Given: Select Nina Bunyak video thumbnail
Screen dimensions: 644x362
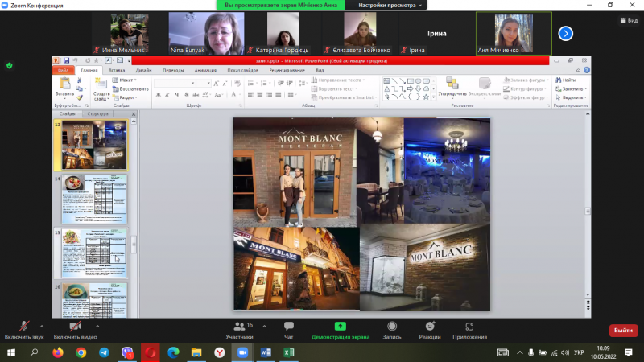Looking at the screenshot, I should [206, 33].
